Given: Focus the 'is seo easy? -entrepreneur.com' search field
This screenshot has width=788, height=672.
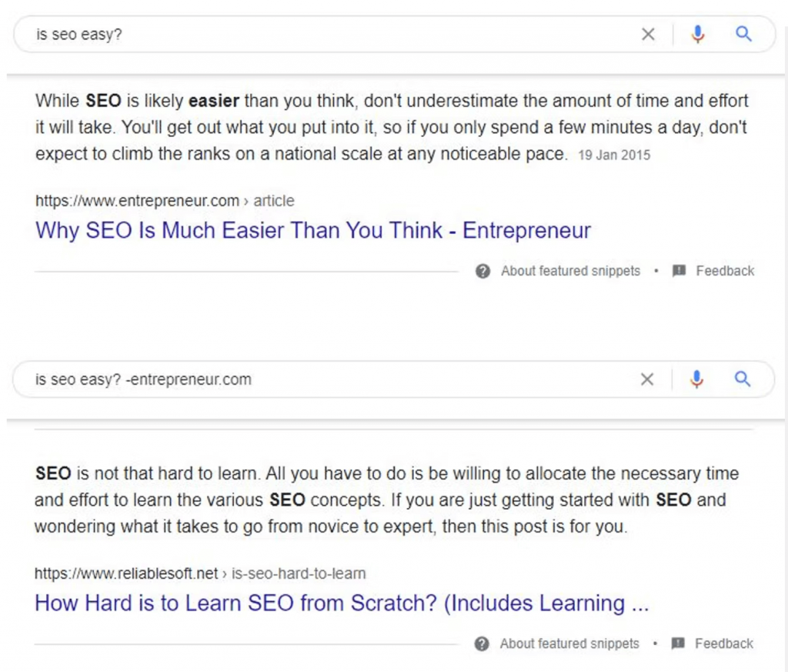Looking at the screenshot, I should (326, 379).
